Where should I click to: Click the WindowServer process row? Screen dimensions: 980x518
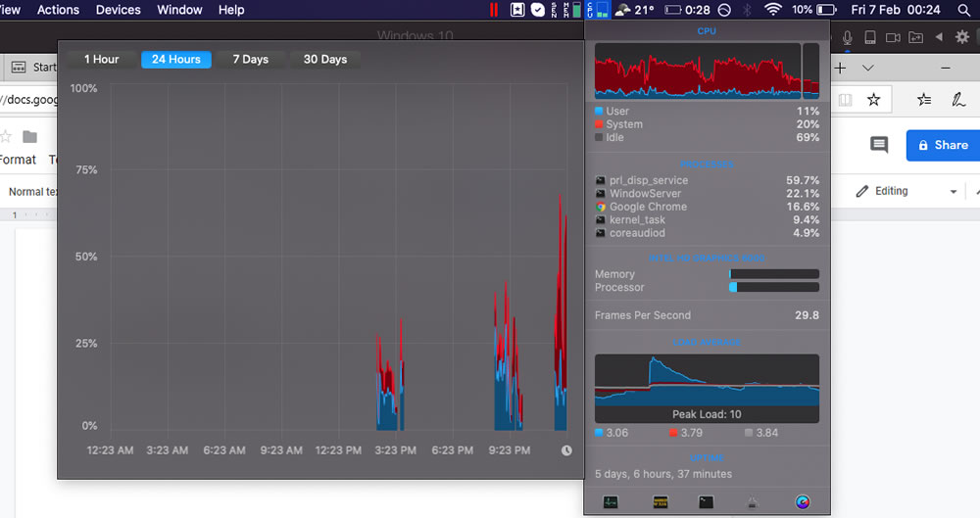point(707,194)
